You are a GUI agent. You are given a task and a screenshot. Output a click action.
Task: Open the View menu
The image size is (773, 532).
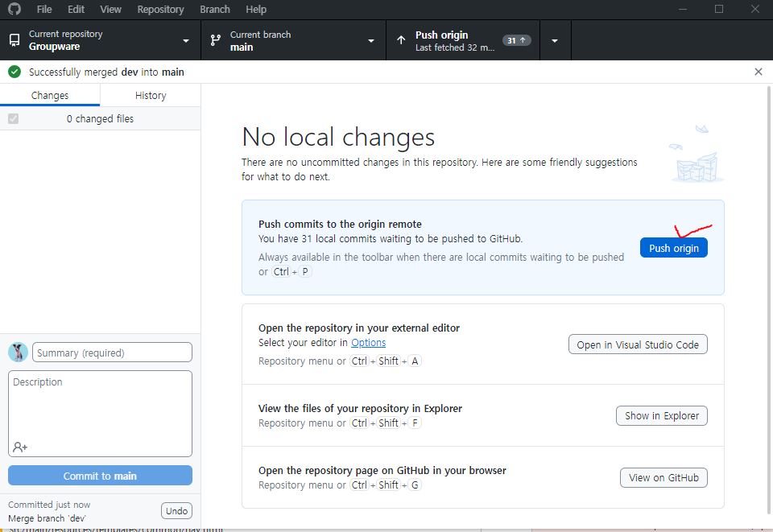tap(110, 10)
